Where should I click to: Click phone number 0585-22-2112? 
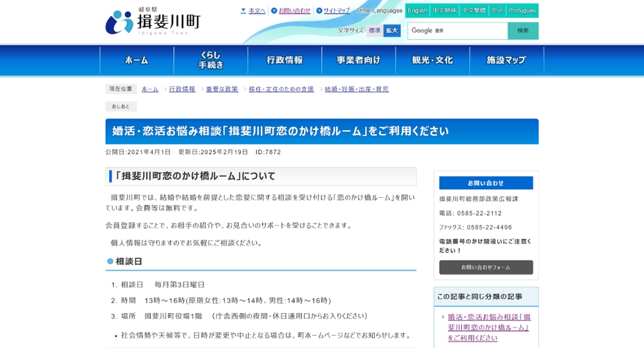click(x=479, y=213)
